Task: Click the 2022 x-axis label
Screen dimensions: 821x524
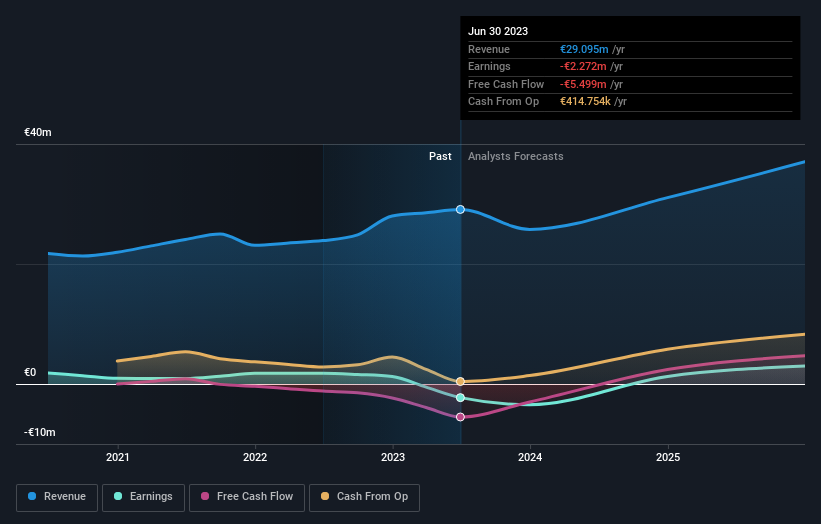Action: tap(255, 458)
